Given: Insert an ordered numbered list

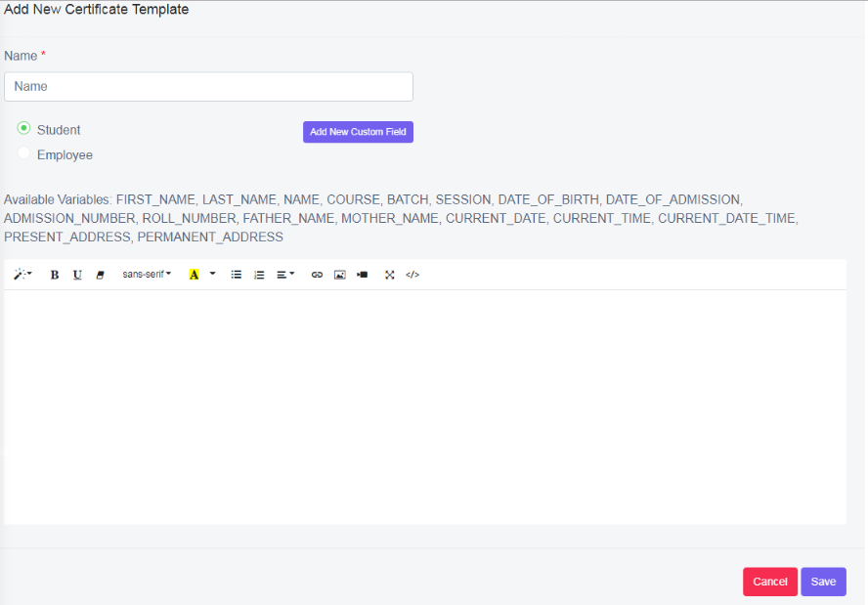Looking at the screenshot, I should [x=259, y=275].
